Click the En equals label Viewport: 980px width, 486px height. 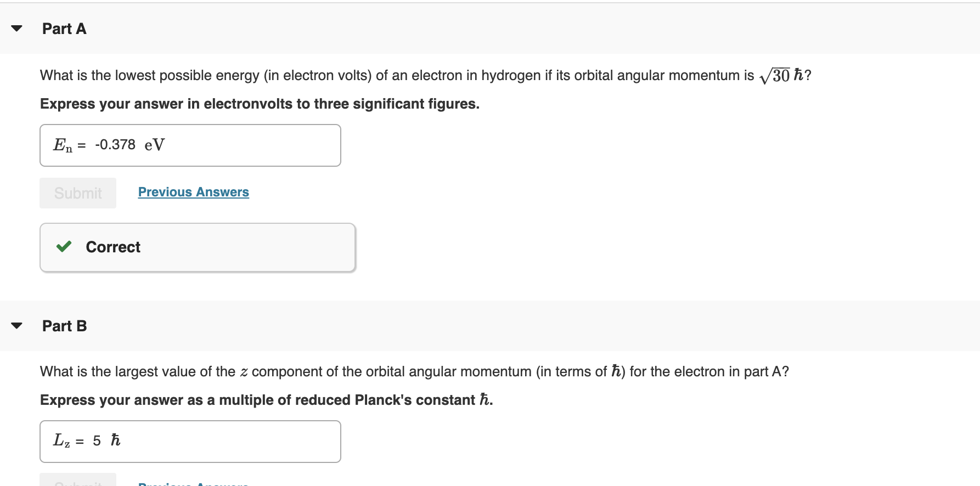[x=68, y=144]
